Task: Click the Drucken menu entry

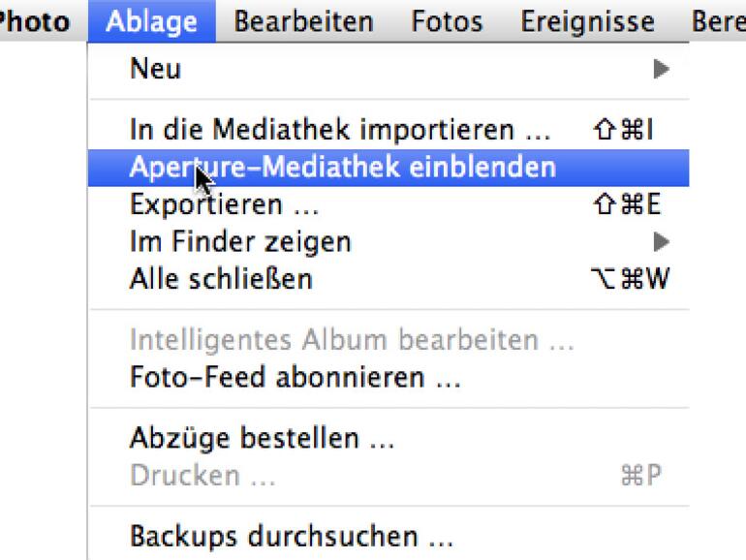Action: click(202, 476)
